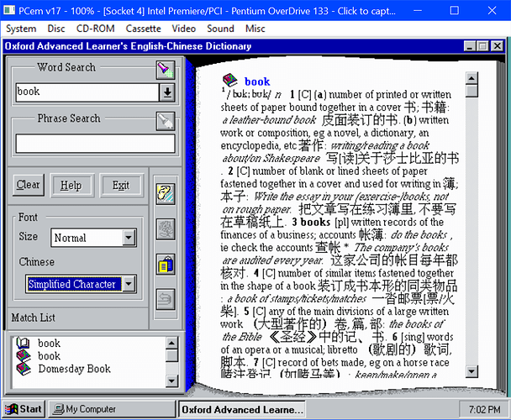
Task: Click the Match List scroll down arrow
Action: [x=171, y=381]
